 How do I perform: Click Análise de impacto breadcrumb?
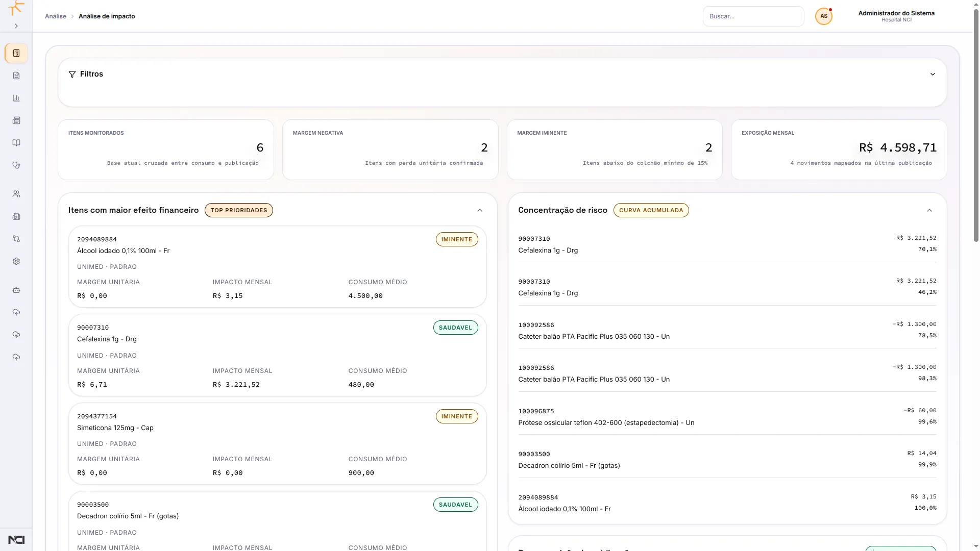coord(107,16)
